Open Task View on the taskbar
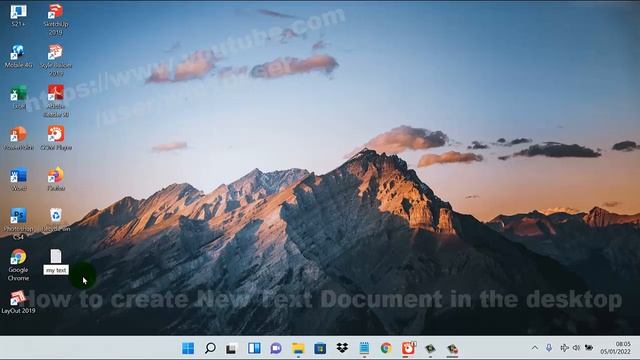This screenshot has height=360, width=640. (231, 348)
